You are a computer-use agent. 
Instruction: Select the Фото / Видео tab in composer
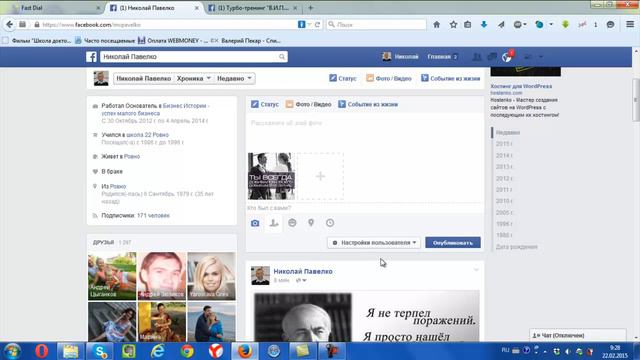(x=309, y=104)
